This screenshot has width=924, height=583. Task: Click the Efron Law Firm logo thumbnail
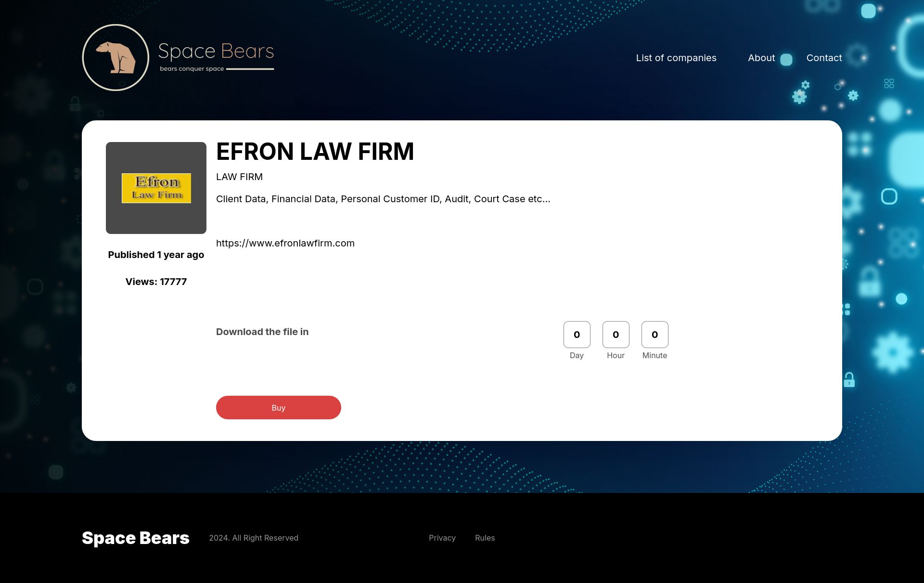tap(156, 188)
